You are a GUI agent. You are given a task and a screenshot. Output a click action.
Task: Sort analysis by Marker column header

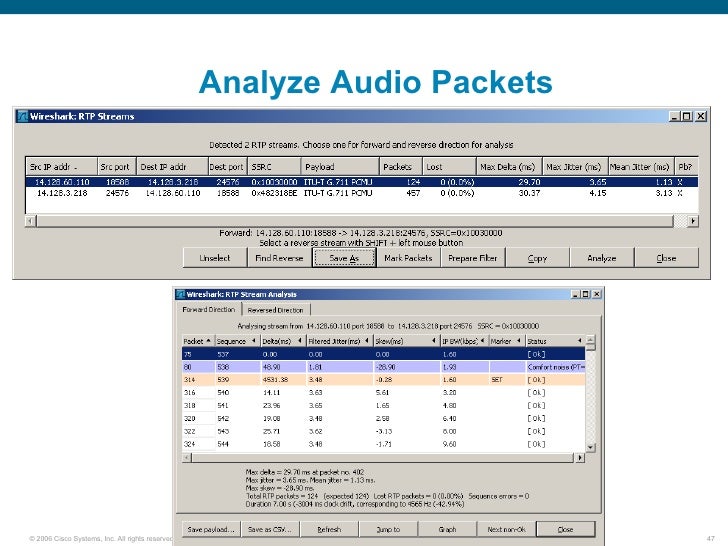click(507, 341)
